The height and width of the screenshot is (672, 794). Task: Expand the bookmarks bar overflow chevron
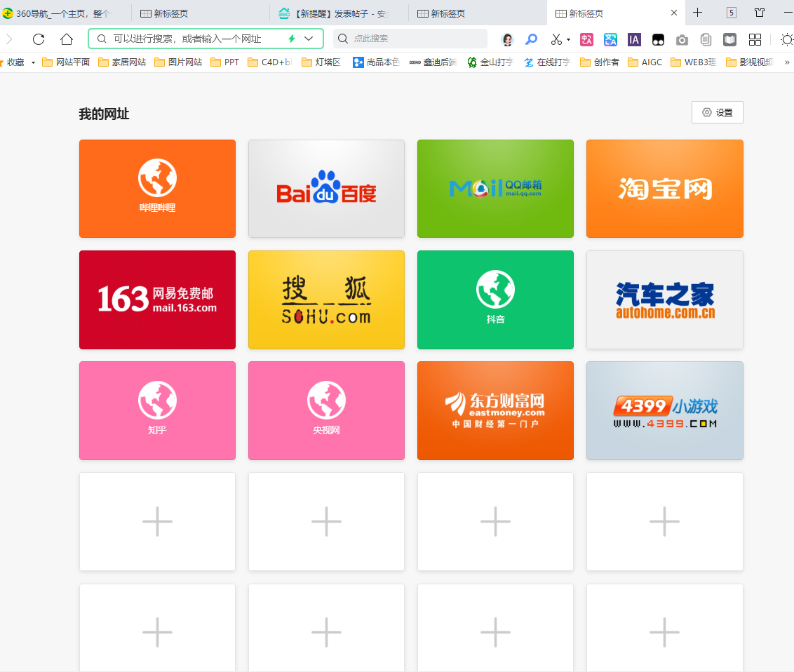pos(787,62)
